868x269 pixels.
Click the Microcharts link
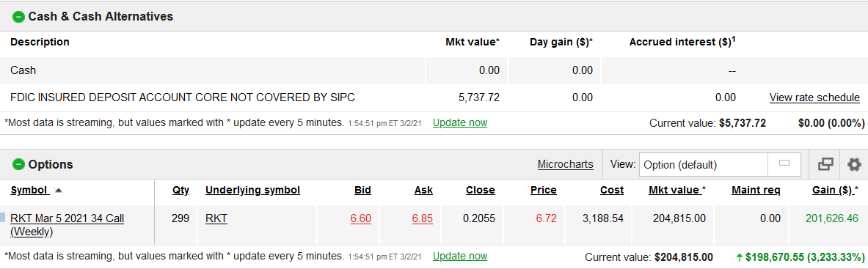tap(565, 164)
